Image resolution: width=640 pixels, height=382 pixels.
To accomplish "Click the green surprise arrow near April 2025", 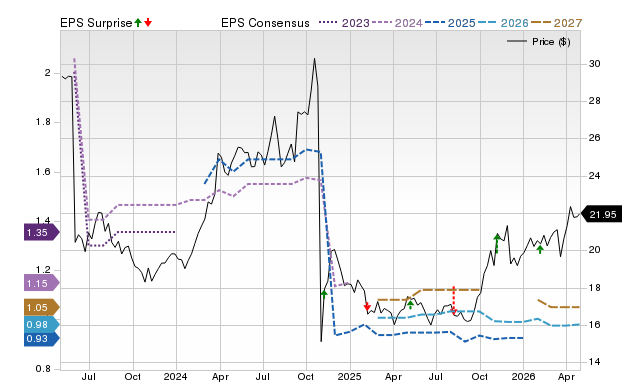I will pyautogui.click(x=411, y=304).
